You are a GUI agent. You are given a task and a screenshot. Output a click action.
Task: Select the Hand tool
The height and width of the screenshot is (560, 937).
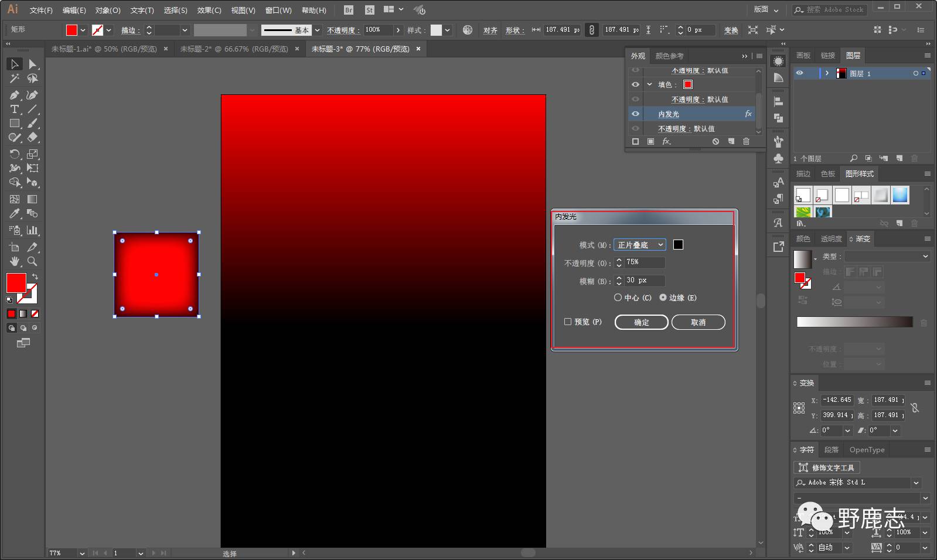click(x=15, y=261)
